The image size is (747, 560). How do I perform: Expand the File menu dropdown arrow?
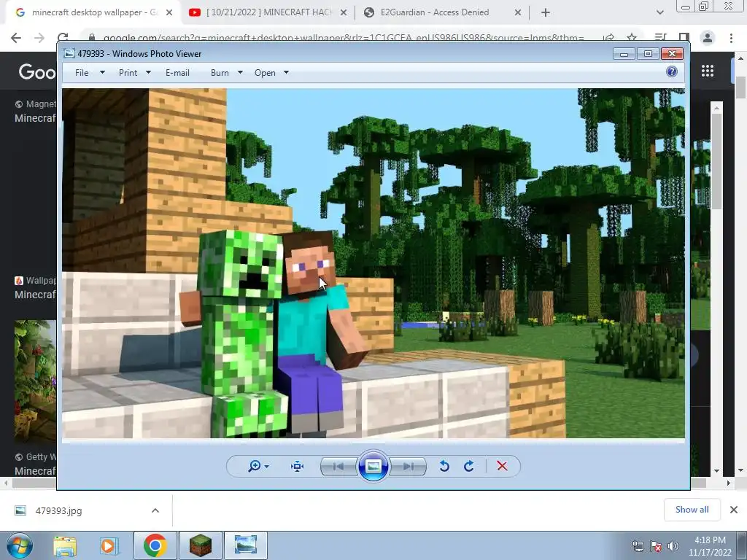tap(102, 72)
